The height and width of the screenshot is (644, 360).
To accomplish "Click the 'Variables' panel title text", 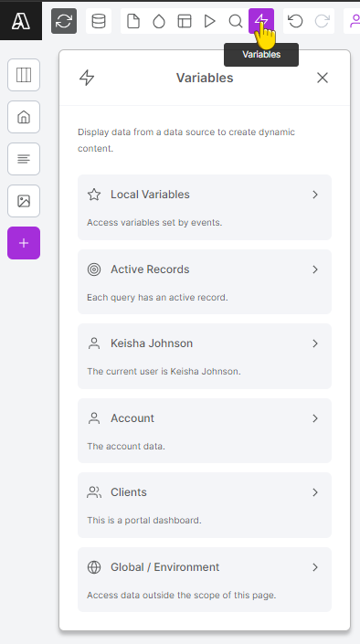I will 205,78.
